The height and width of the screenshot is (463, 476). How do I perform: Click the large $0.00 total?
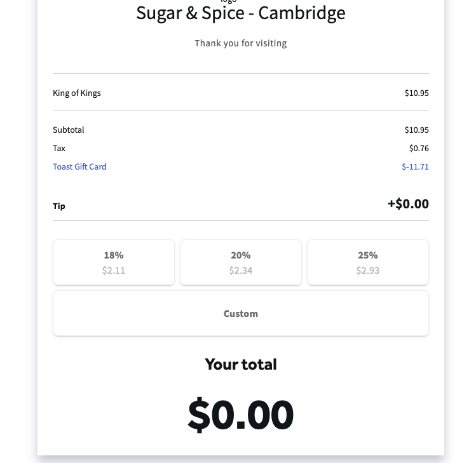[x=241, y=414]
